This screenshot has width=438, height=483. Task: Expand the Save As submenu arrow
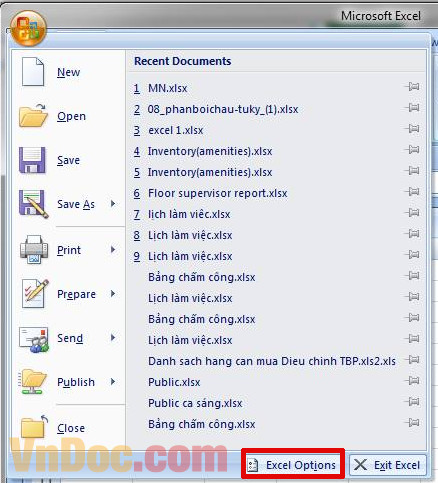(113, 203)
